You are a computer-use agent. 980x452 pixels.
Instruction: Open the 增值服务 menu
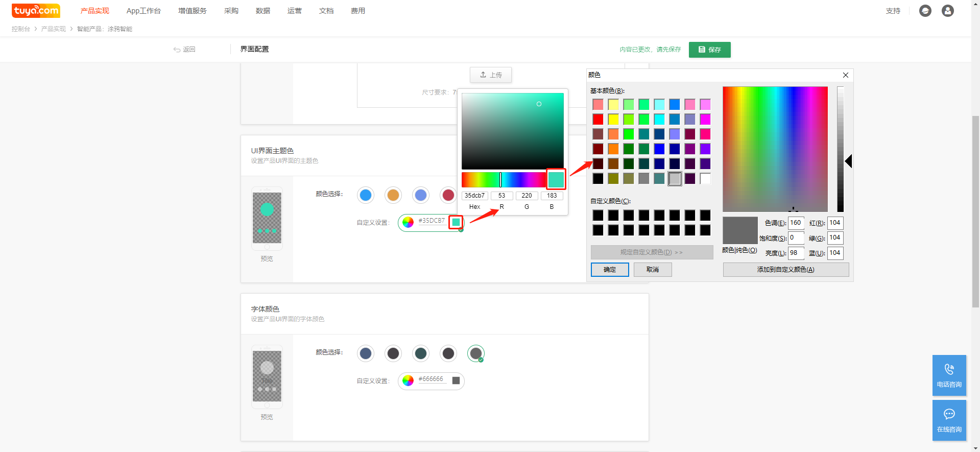pyautogui.click(x=193, y=11)
